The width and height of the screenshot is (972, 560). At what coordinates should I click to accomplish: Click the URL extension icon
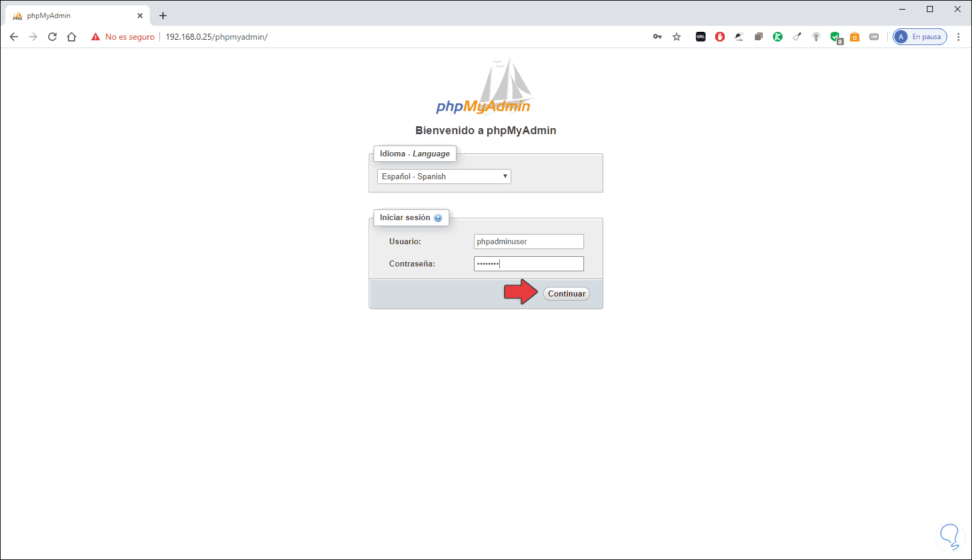(x=701, y=37)
